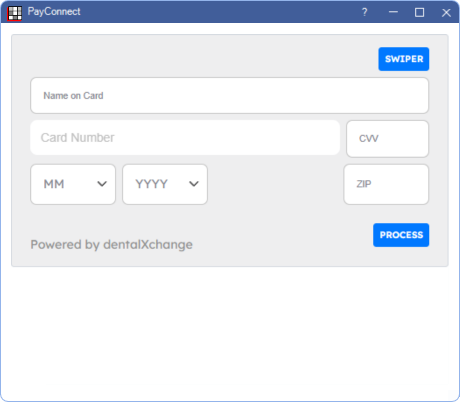The image size is (460, 403).
Task: Click the Powered by dentalXchange text
Action: pos(111,245)
